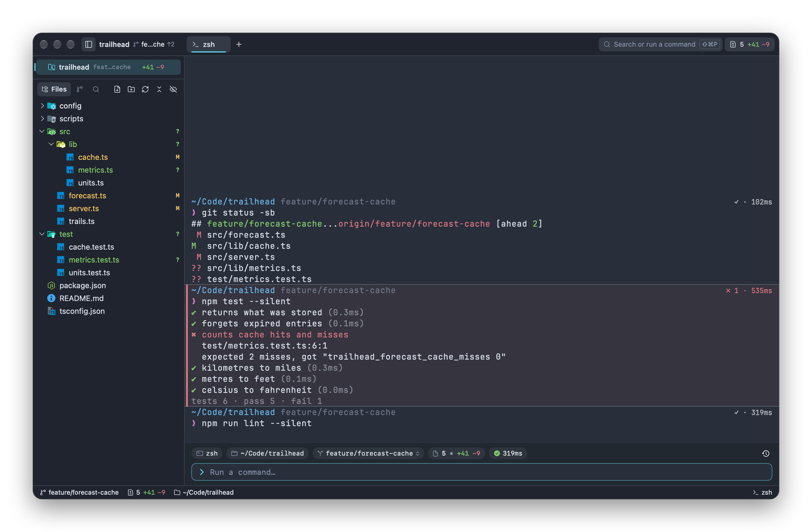This screenshot has height=532, width=812.
Task: Click the M status badge on forecast.ts
Action: (177, 195)
